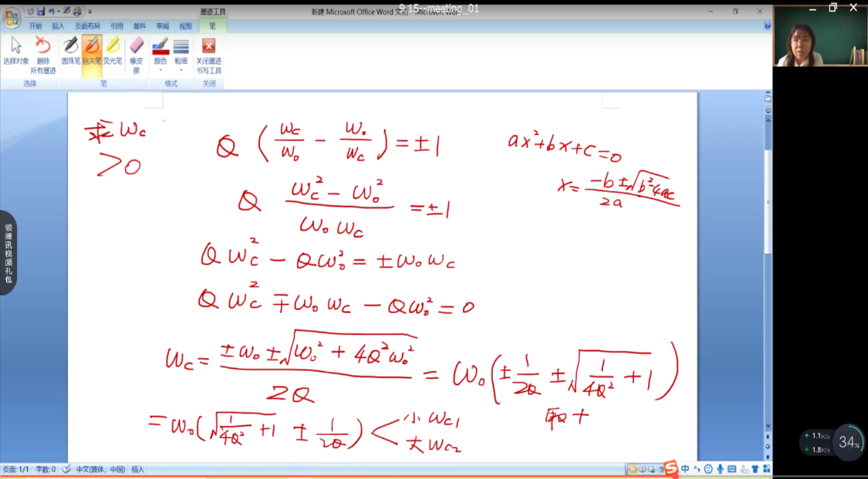Switch to the 插入 ribbon tab
The height and width of the screenshot is (479, 868).
(58, 25)
